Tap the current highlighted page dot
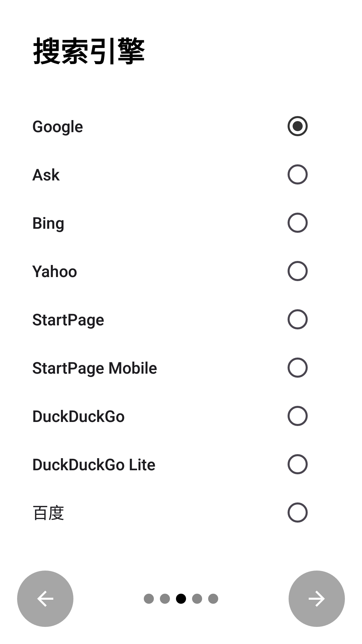This screenshot has height=644, width=362. click(x=181, y=599)
